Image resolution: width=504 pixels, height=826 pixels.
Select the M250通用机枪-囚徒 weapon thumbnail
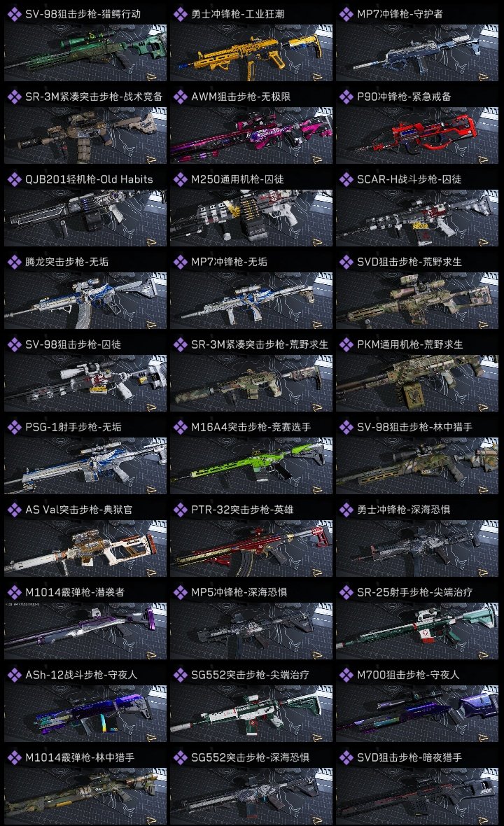pyautogui.click(x=251, y=218)
